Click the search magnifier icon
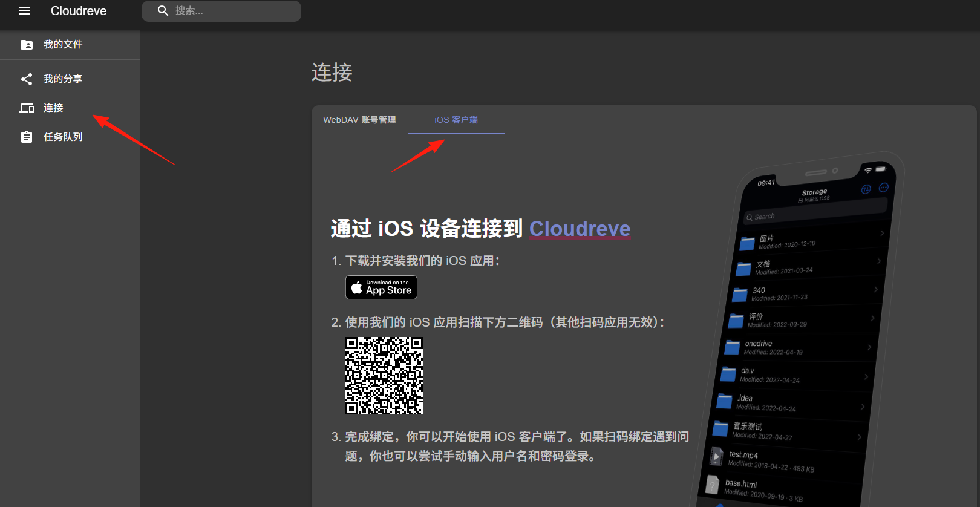 (163, 11)
